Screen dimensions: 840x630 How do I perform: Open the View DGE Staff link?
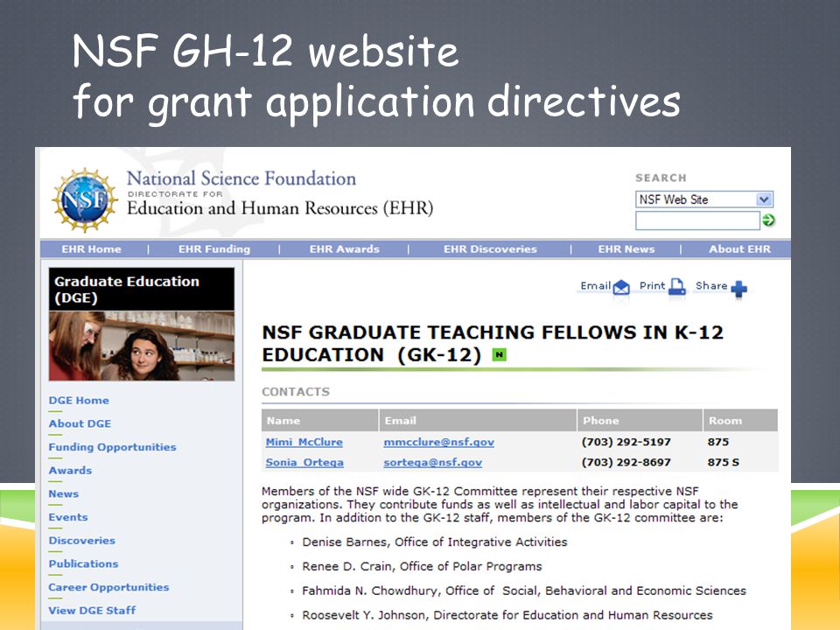pyautogui.click(x=92, y=611)
